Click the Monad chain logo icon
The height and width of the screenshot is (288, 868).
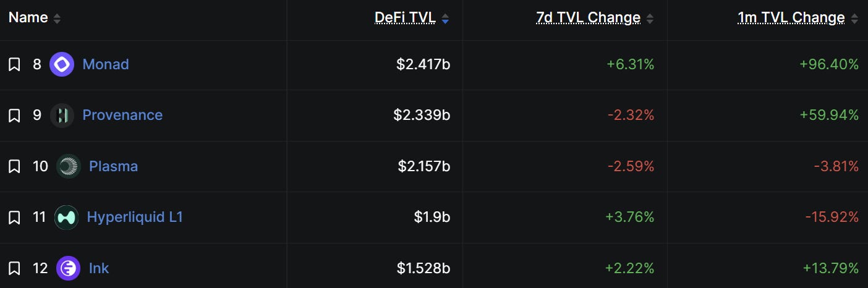pos(62,64)
